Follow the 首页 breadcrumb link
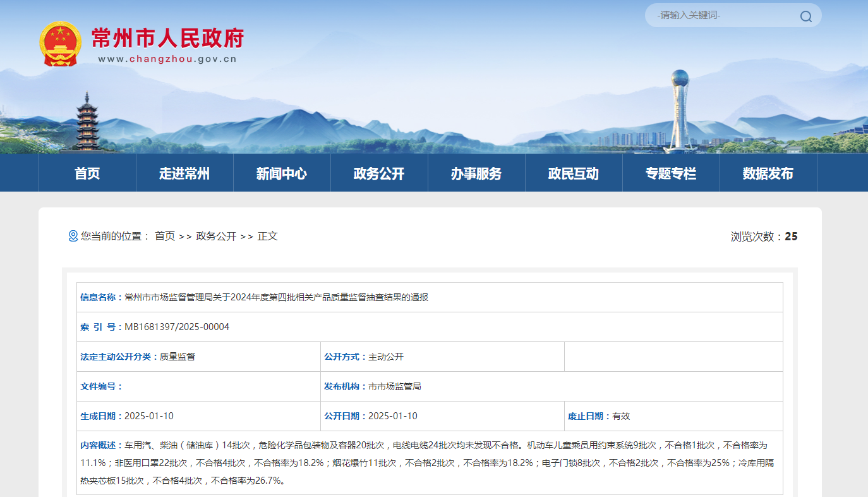The width and height of the screenshot is (868, 497). [x=165, y=236]
